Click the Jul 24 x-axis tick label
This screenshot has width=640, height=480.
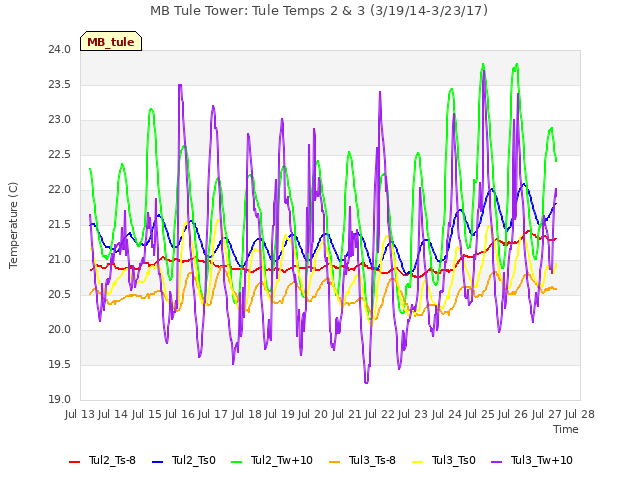pos(447,414)
